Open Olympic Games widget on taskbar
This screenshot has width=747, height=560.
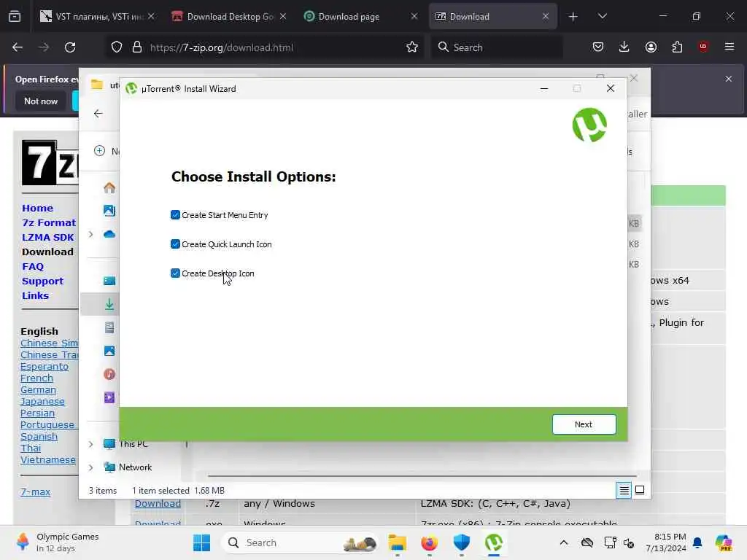(57, 542)
